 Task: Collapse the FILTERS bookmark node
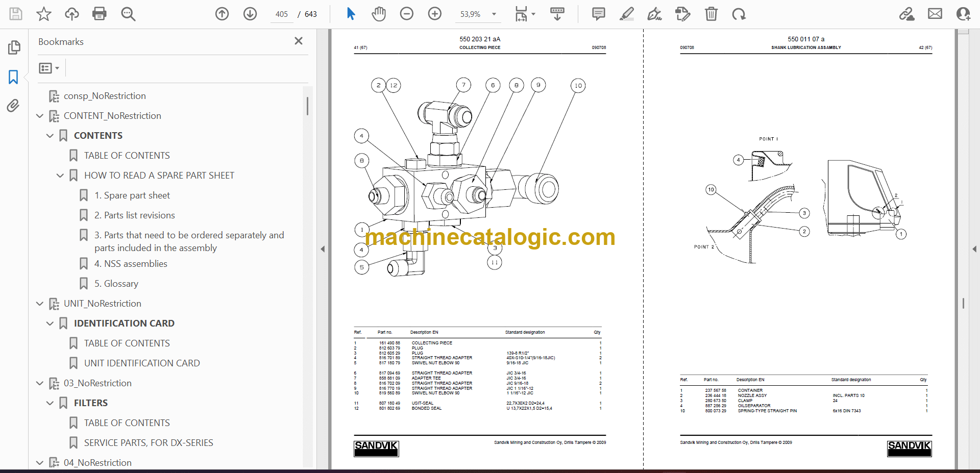pos(50,403)
